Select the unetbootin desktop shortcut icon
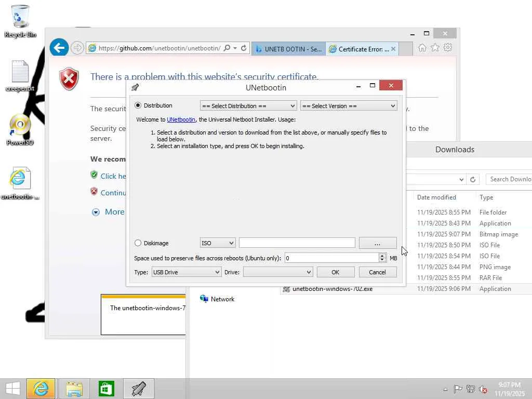This screenshot has height=399, width=532. click(x=20, y=183)
